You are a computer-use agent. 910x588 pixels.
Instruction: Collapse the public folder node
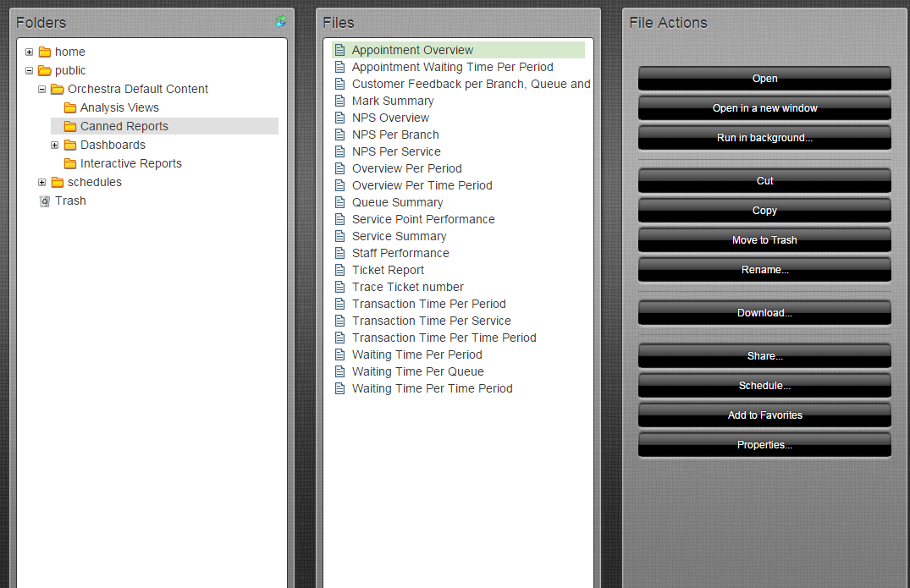(x=30, y=71)
